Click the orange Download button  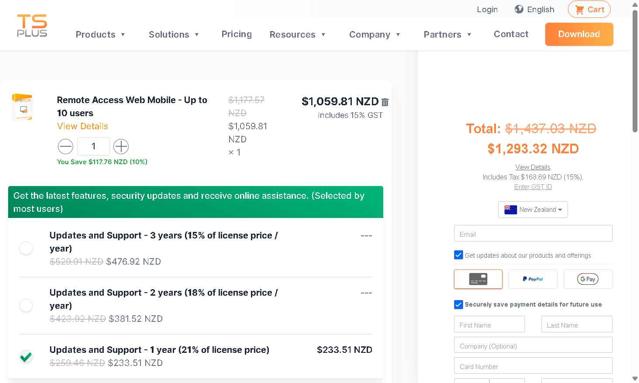(x=579, y=34)
